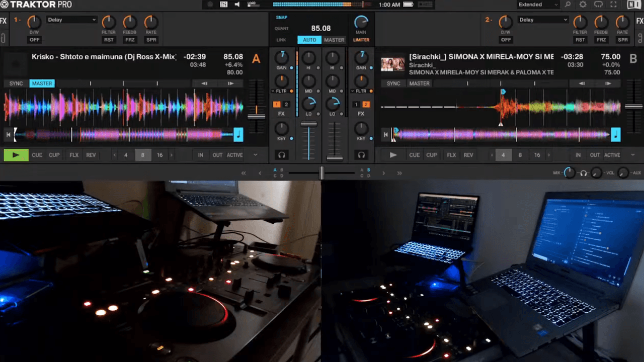Click the record indicator circle in header
This screenshot has height=362, width=644.
coord(210,5)
